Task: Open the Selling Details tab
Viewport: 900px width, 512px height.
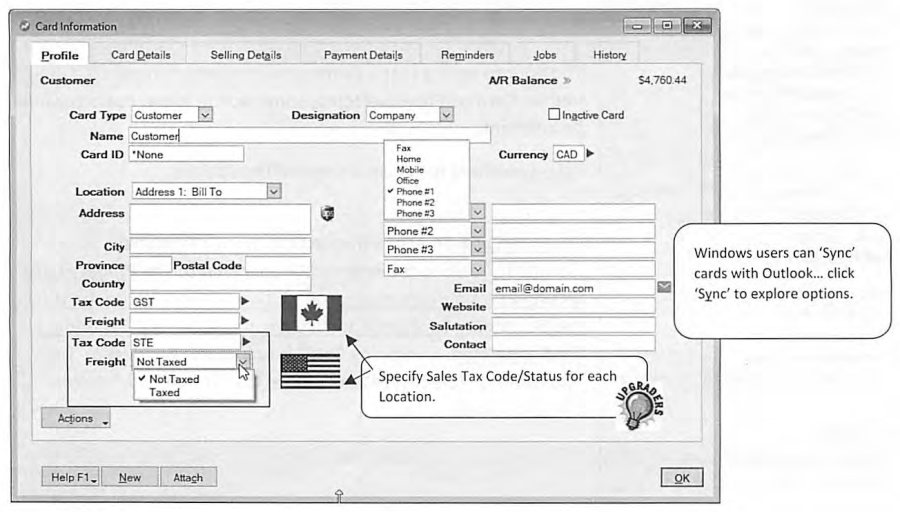Action: 246,55
